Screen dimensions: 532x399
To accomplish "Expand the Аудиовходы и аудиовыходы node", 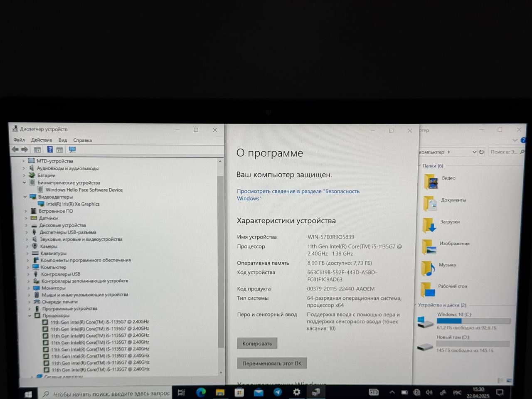I will [24, 168].
